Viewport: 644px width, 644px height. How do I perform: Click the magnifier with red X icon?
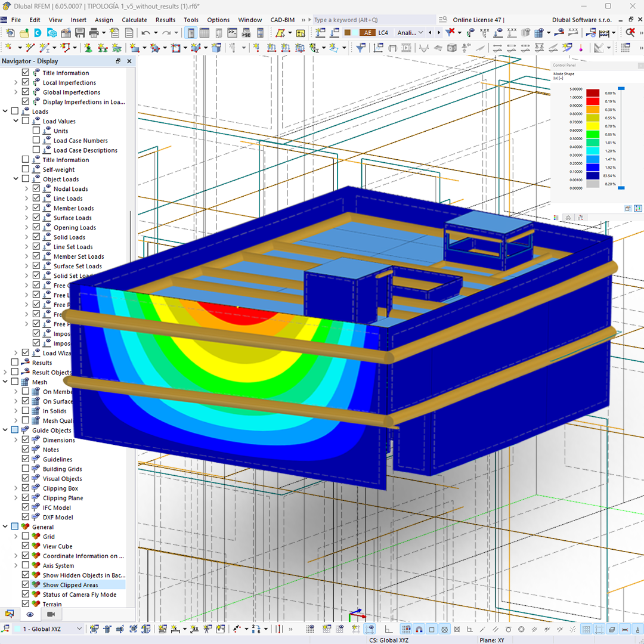630,32
